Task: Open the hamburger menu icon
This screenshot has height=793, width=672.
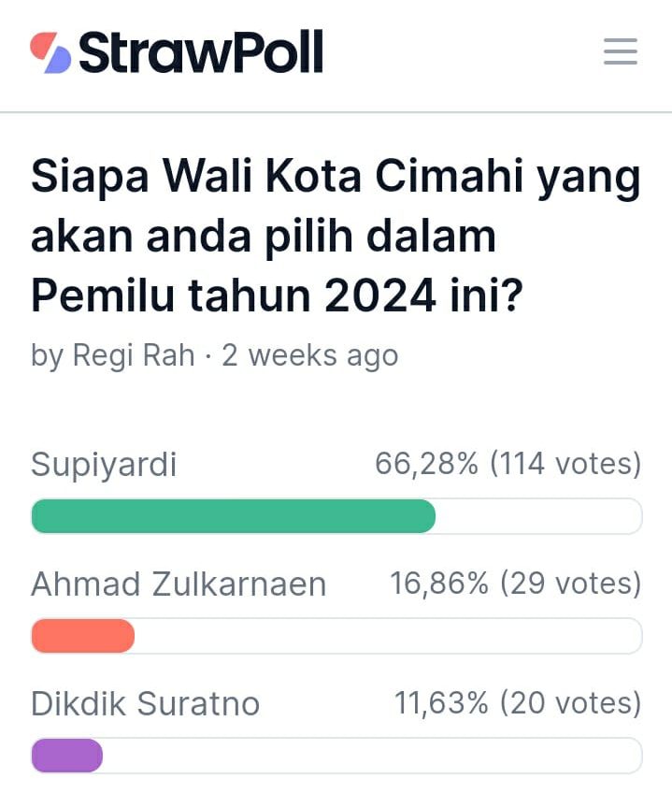Action: coord(620,51)
